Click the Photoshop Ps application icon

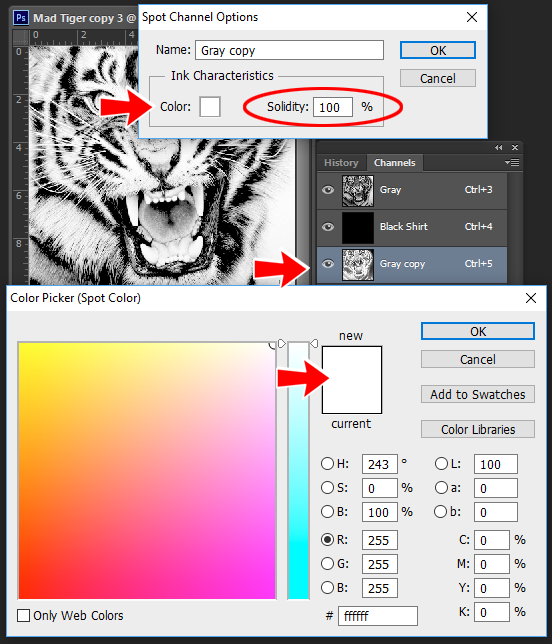[21, 18]
